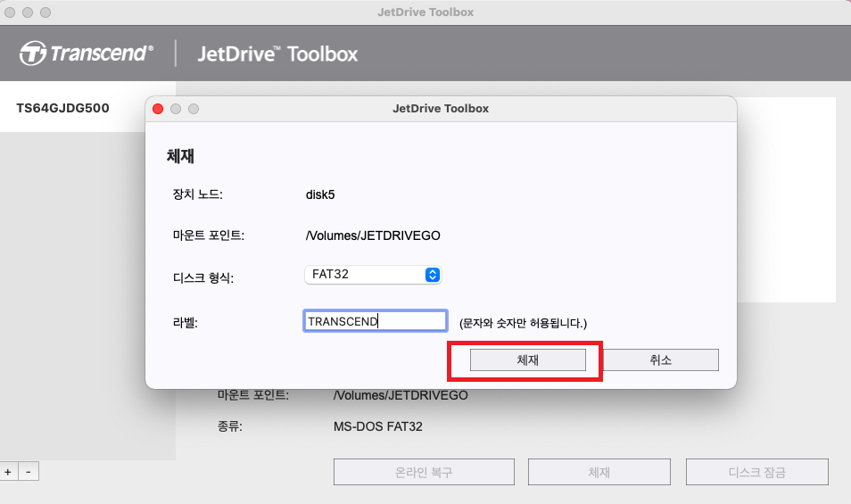Click the 장치 노드 label
This screenshot has height=504, width=851.
(197, 194)
